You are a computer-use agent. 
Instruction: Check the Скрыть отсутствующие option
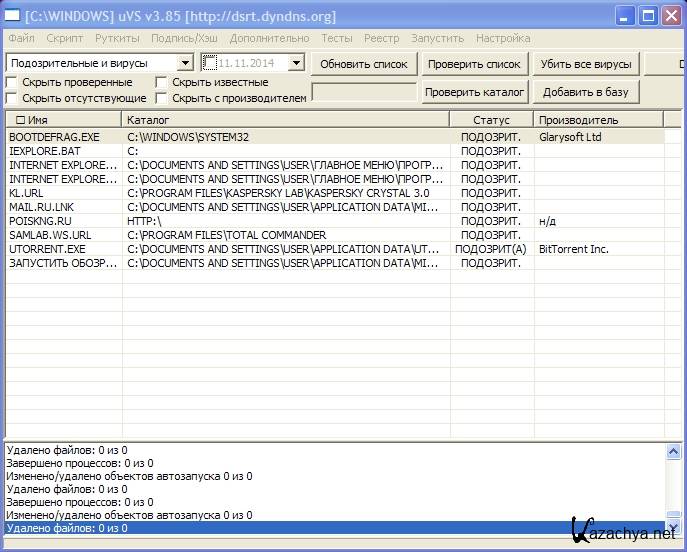click(12, 98)
